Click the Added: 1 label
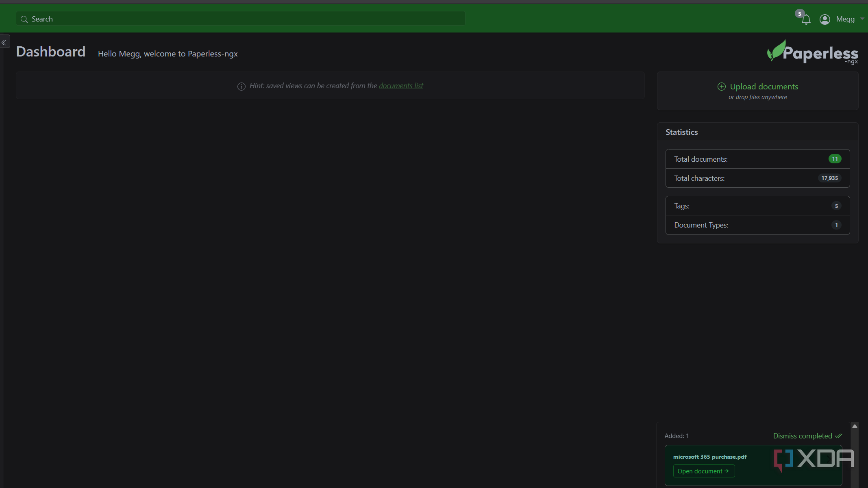 click(677, 436)
